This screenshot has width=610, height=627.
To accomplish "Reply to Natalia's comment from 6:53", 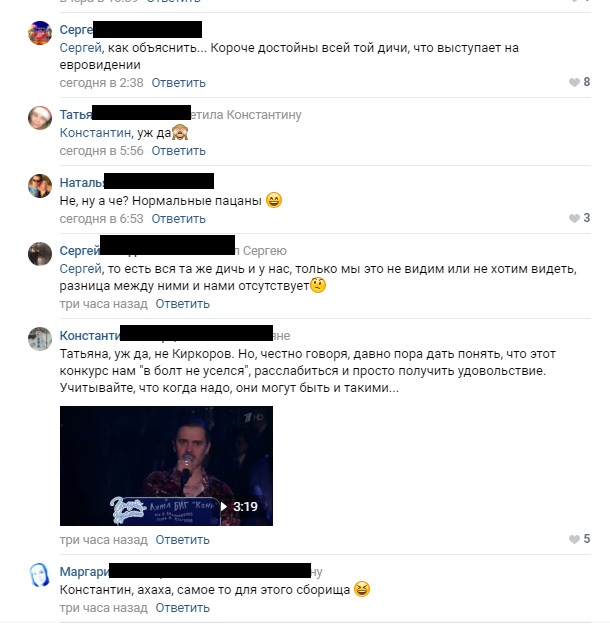I will click(178, 219).
